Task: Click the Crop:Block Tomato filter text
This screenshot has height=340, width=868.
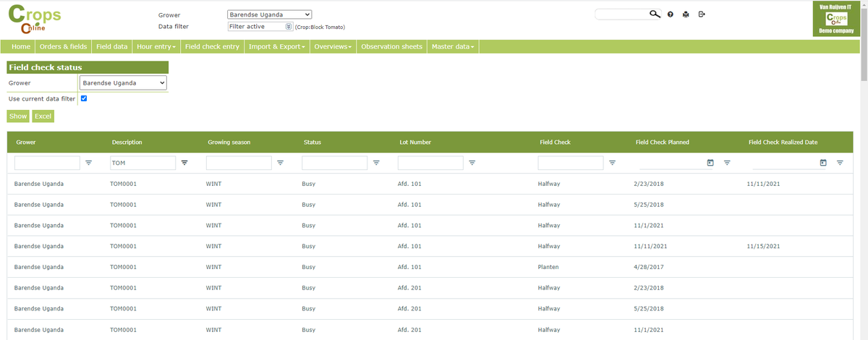Action: [320, 27]
